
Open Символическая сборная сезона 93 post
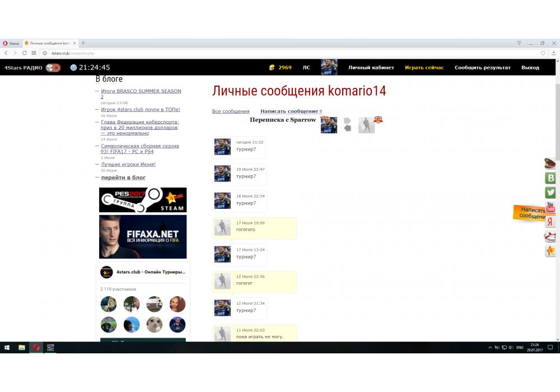(x=139, y=148)
